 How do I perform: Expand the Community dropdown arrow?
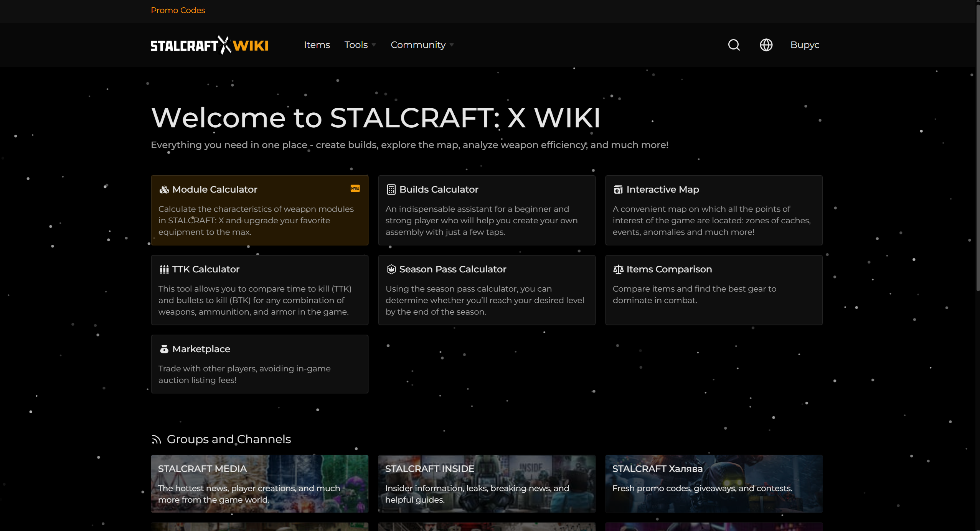click(452, 45)
